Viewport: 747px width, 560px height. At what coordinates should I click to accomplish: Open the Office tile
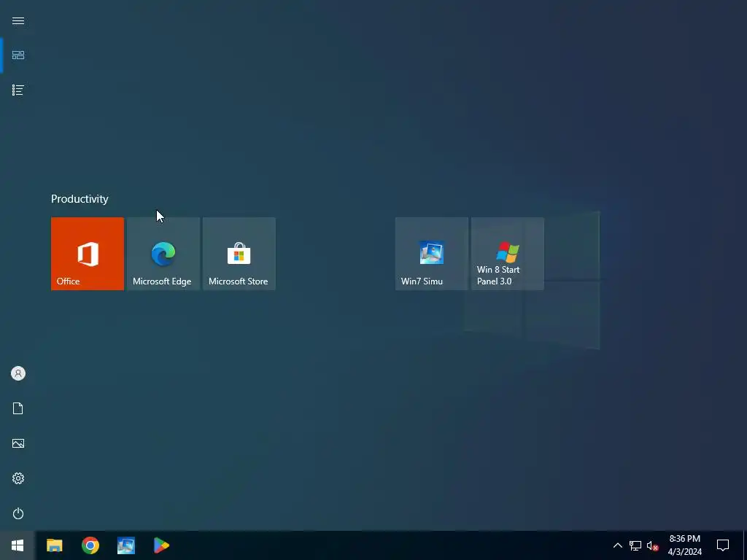pyautogui.click(x=88, y=254)
